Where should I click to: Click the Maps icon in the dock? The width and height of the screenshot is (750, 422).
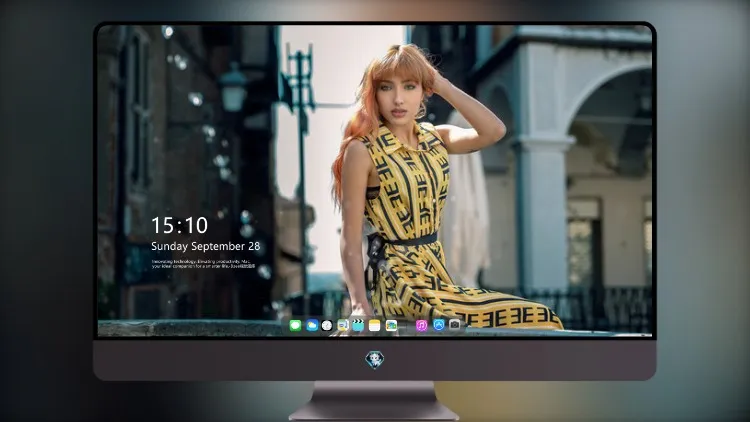pos(342,325)
